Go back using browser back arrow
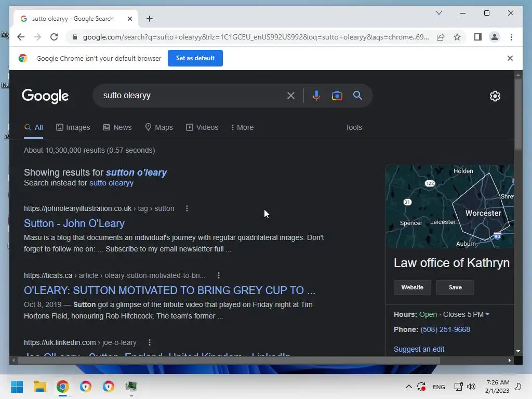This screenshot has width=532, height=399. coord(21,37)
